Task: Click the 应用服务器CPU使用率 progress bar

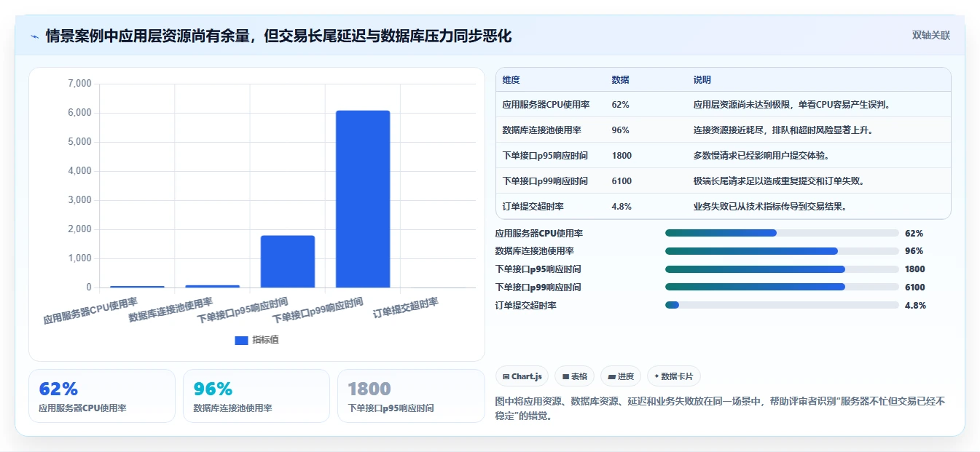Action: click(x=782, y=233)
